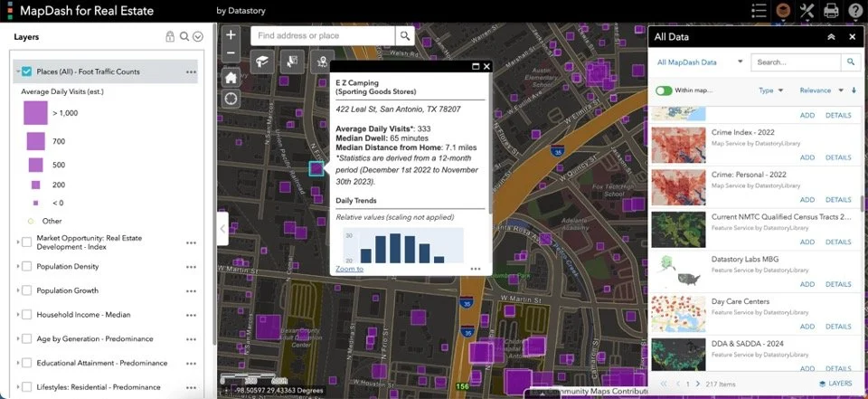Enable Market Opportunity Real Estate Development layer
The image size is (868, 399).
pyautogui.click(x=26, y=242)
